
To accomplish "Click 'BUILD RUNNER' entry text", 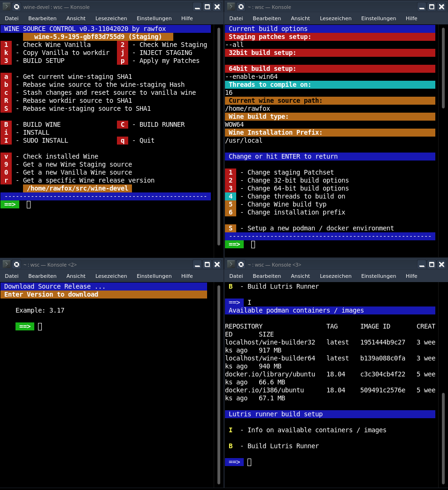I will (x=162, y=124).
